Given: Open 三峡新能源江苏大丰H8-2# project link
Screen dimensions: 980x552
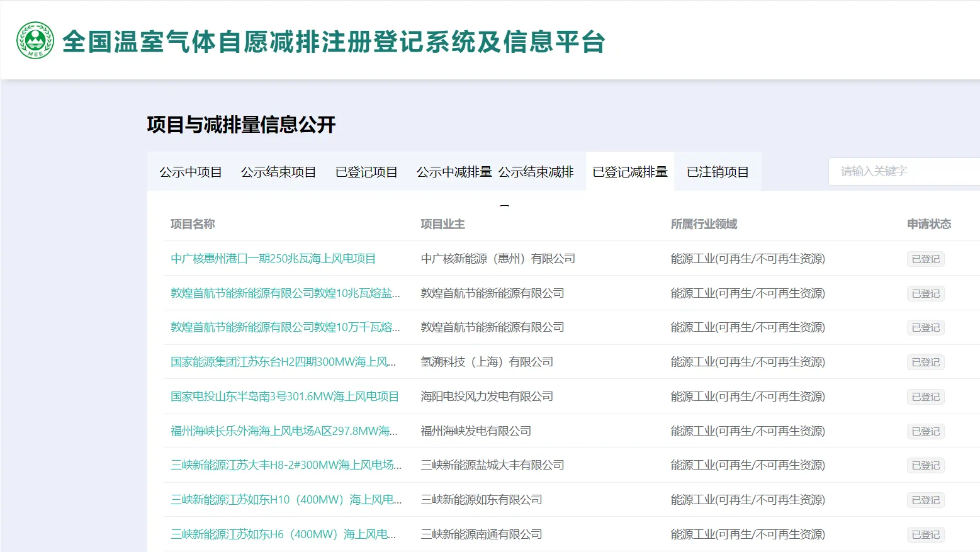Looking at the screenshot, I should (286, 465).
